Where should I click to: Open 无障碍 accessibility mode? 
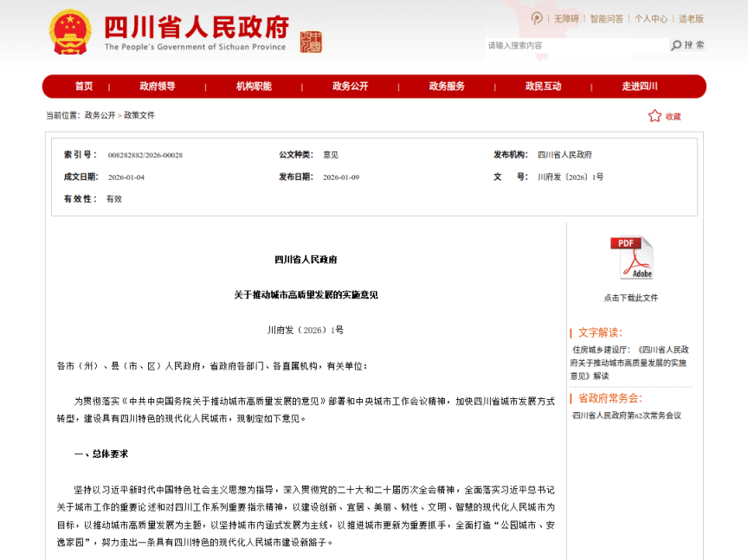pyautogui.click(x=566, y=18)
